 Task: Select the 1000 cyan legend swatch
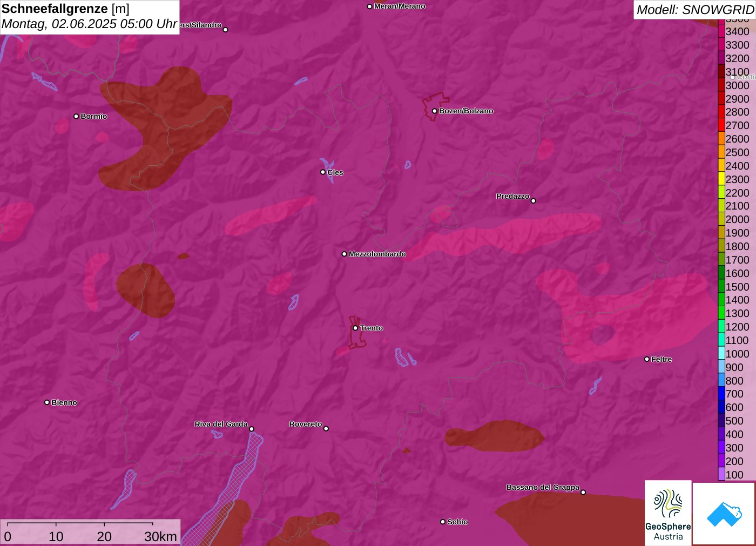(x=721, y=353)
